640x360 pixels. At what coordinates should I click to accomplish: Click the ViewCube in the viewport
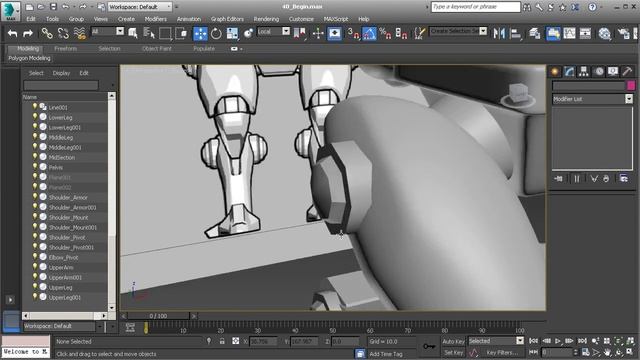pyautogui.click(x=518, y=95)
